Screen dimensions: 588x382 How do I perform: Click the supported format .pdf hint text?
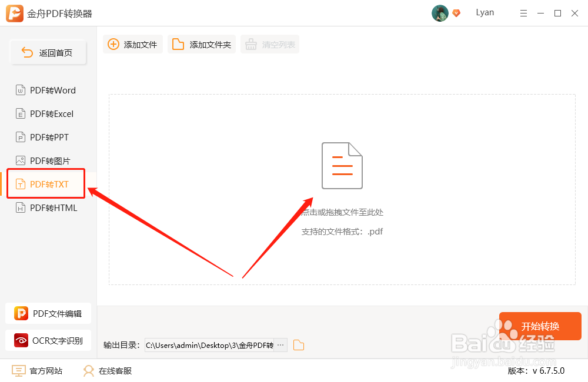coord(342,232)
